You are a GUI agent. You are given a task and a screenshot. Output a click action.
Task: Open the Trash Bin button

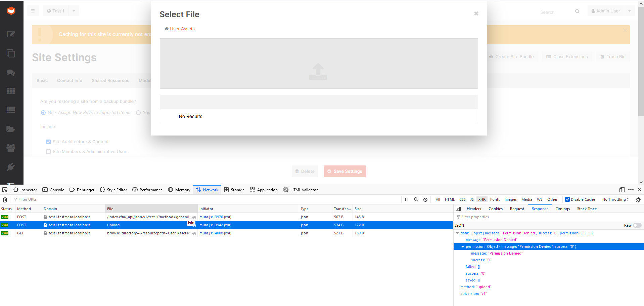tap(613, 57)
